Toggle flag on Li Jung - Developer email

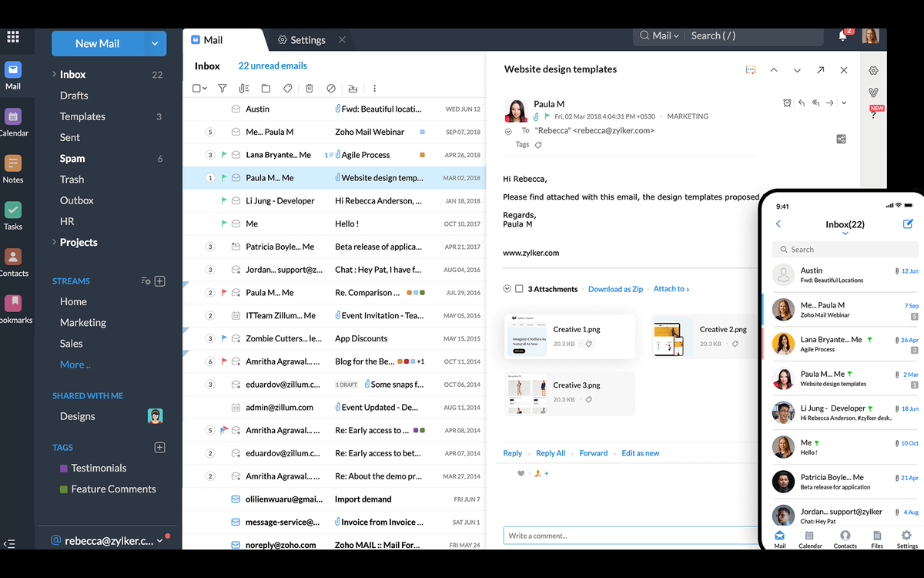225,200
